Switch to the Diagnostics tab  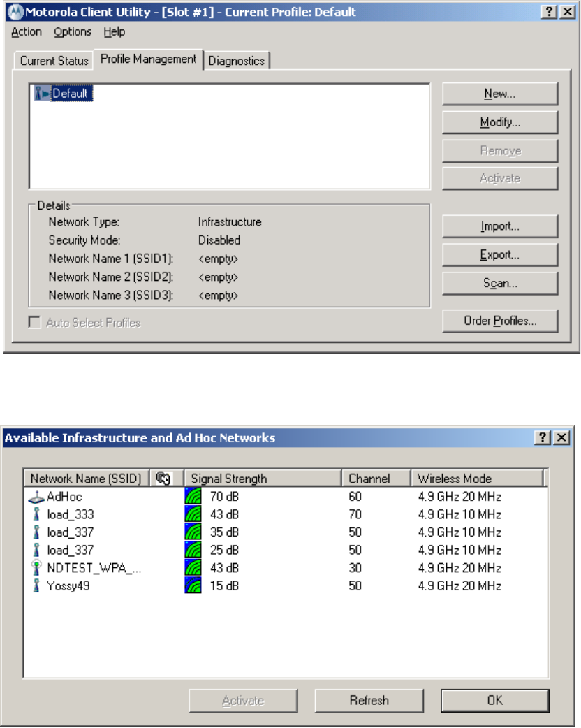(237, 61)
